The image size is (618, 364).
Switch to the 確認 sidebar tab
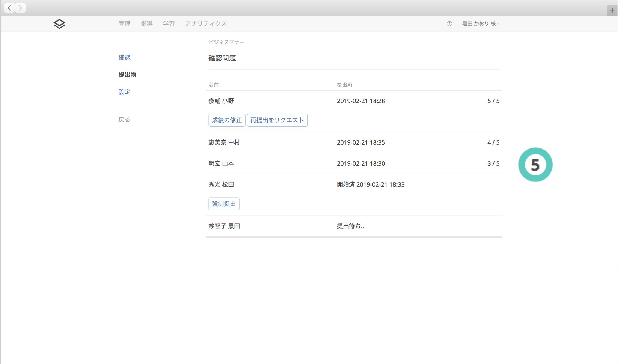[x=124, y=57]
